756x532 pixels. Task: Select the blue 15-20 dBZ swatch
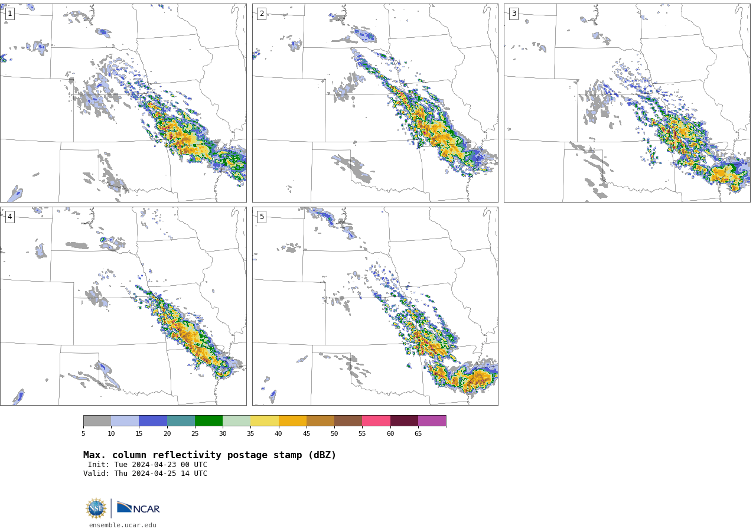pyautogui.click(x=153, y=421)
